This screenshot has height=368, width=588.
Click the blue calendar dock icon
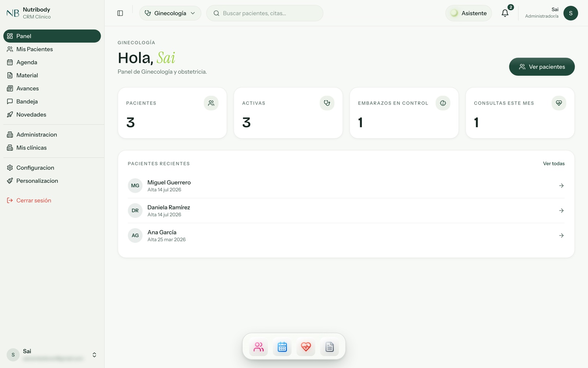click(x=282, y=347)
